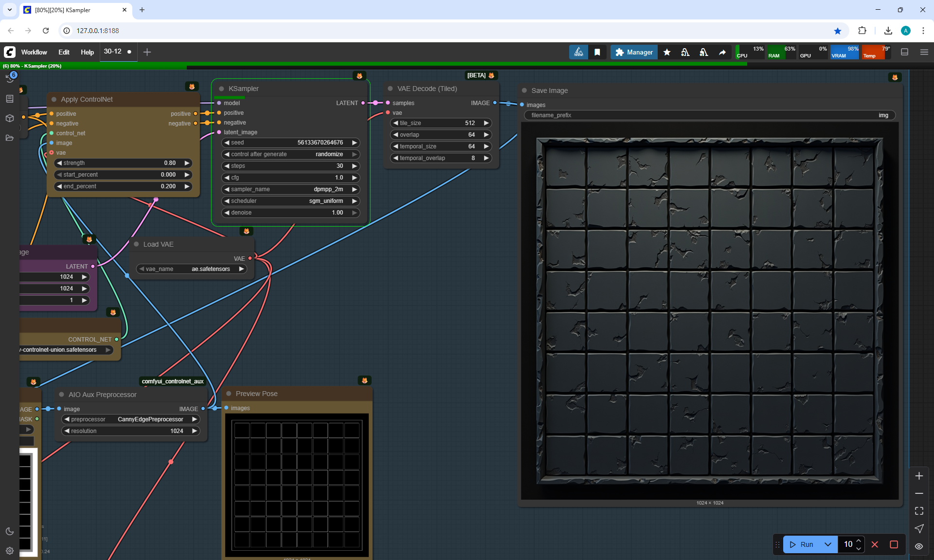The height and width of the screenshot is (560, 934).
Task: Toggle bottom panel icon in top bar
Action: pos(905,52)
